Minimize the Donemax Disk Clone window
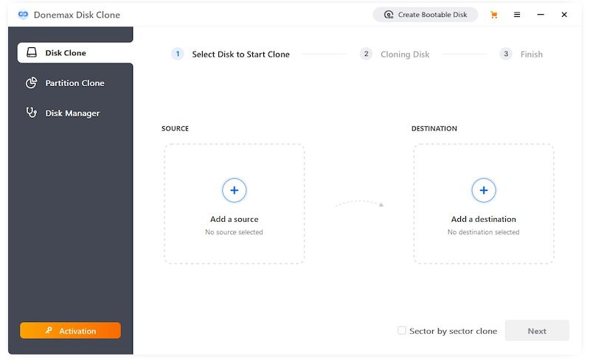 (x=541, y=15)
